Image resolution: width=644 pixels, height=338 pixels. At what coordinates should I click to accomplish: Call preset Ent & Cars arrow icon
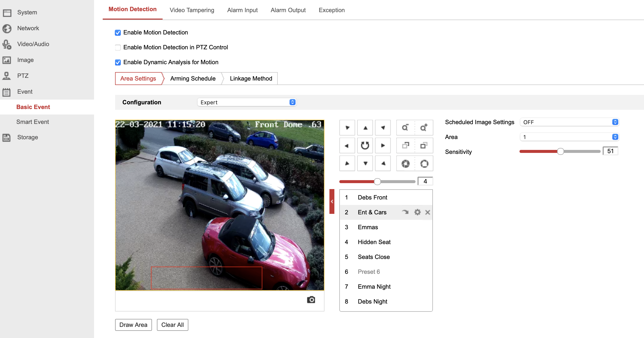point(405,212)
